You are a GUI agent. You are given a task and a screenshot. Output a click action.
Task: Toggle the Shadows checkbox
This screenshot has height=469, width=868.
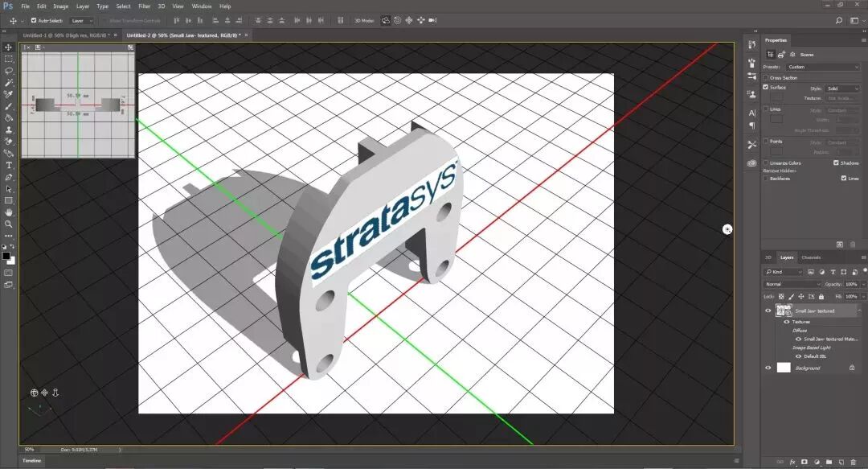pos(836,163)
